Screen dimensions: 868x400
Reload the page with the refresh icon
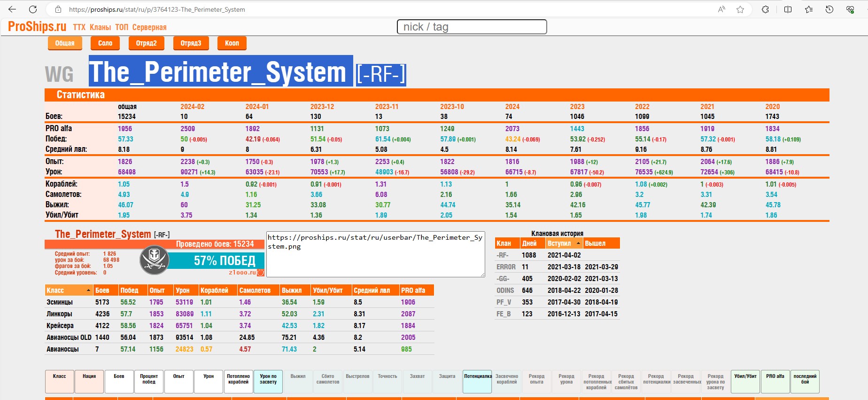pyautogui.click(x=33, y=9)
